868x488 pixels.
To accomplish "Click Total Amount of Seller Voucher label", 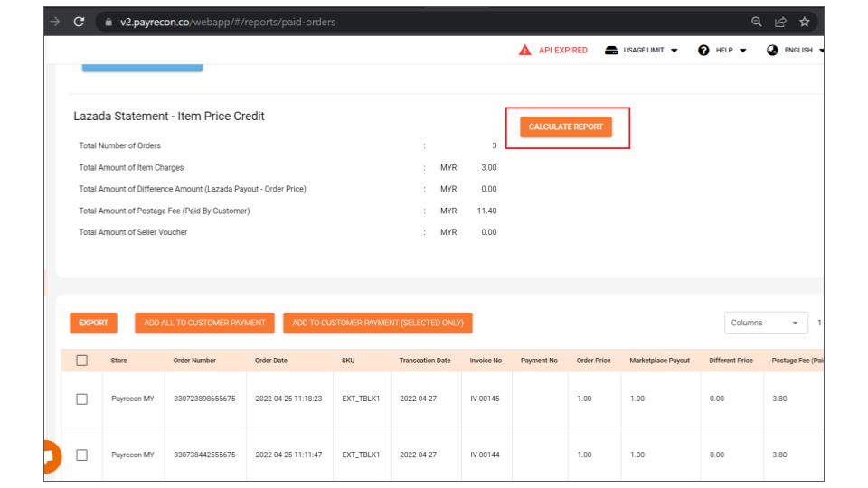I will pyautogui.click(x=133, y=232).
